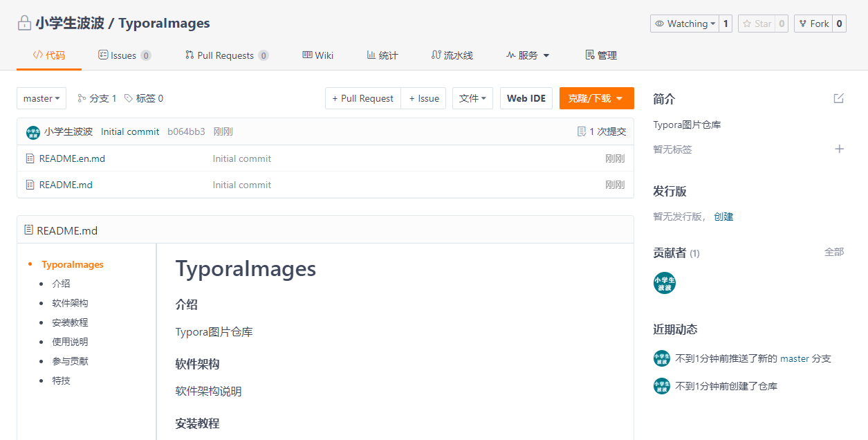
Task: View 全部 contributors
Action: click(x=834, y=252)
